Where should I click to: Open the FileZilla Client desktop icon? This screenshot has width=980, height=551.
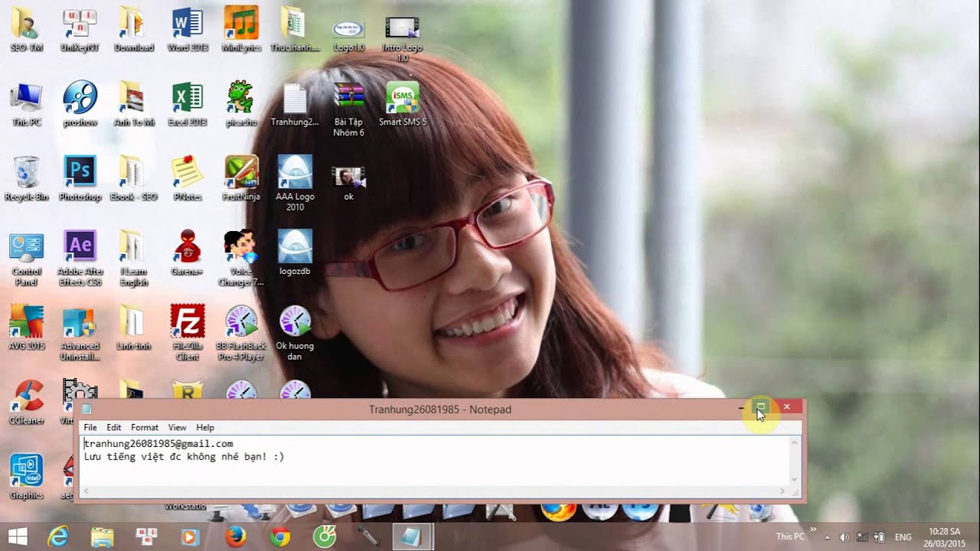[187, 332]
